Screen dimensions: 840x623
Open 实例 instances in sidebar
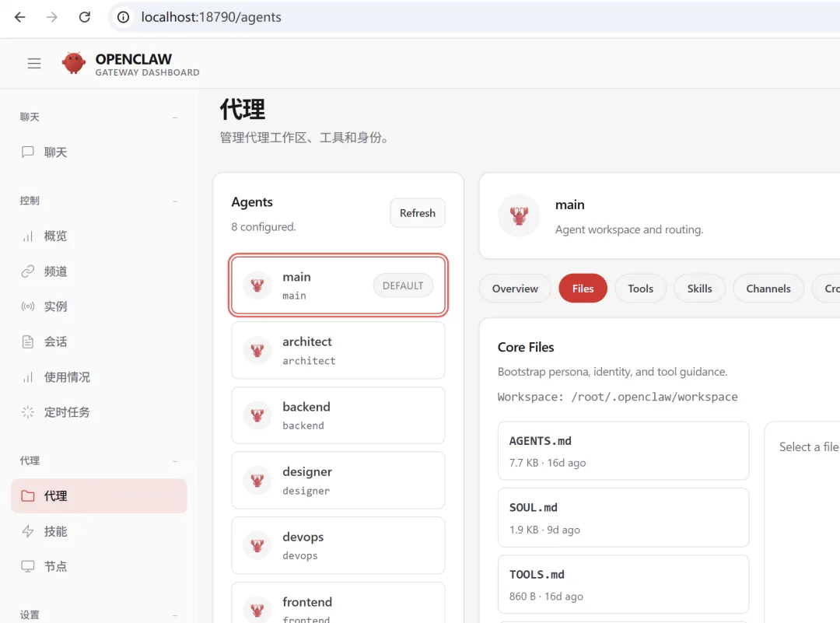point(99,306)
